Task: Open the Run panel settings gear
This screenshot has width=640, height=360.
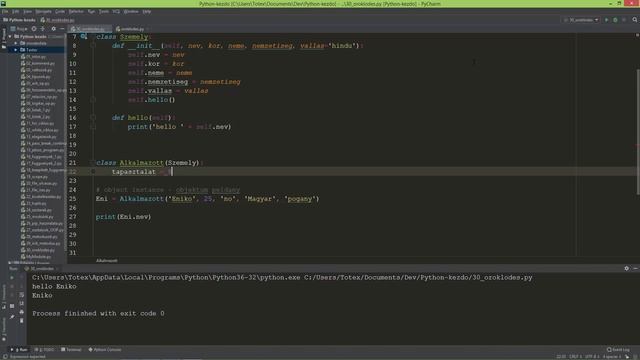Action: (x=627, y=268)
